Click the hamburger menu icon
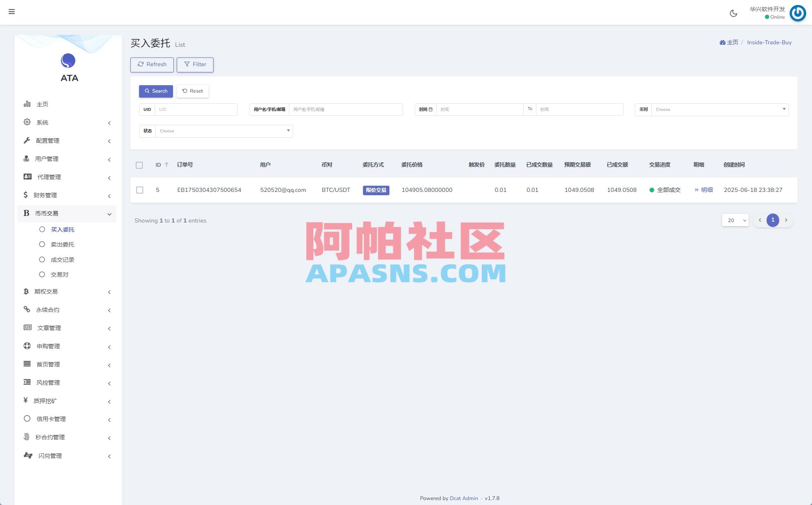The height and width of the screenshot is (505, 812). tap(12, 12)
